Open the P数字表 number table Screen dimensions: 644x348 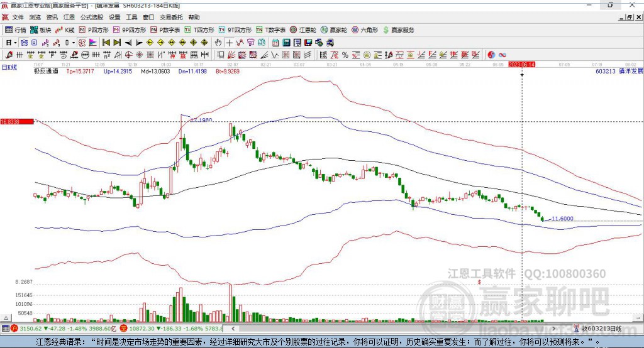[x=165, y=30]
